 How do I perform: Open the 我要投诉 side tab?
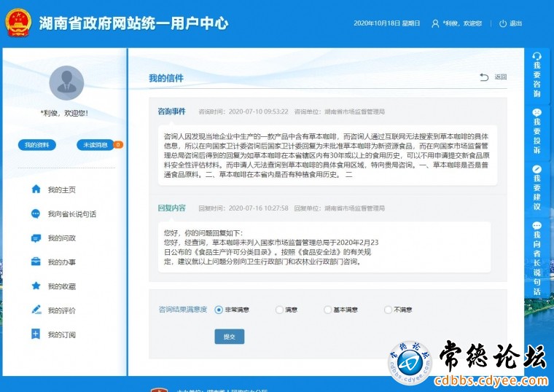(537, 132)
